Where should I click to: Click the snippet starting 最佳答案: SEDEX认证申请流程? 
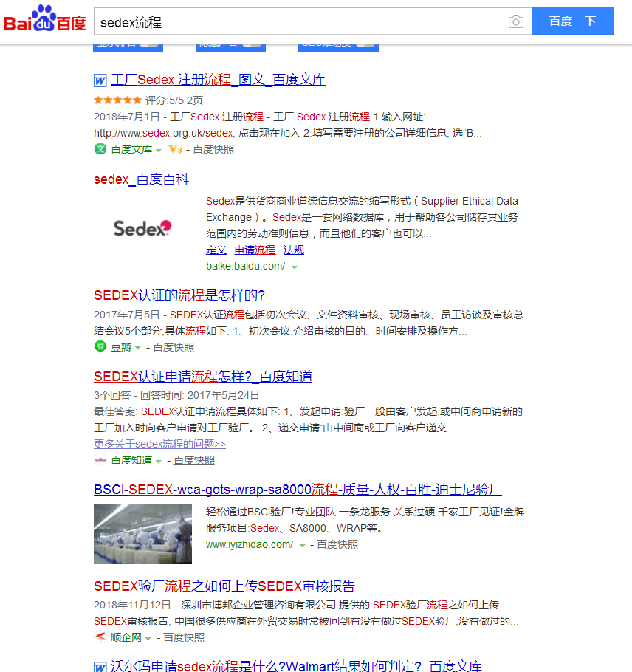point(308,419)
